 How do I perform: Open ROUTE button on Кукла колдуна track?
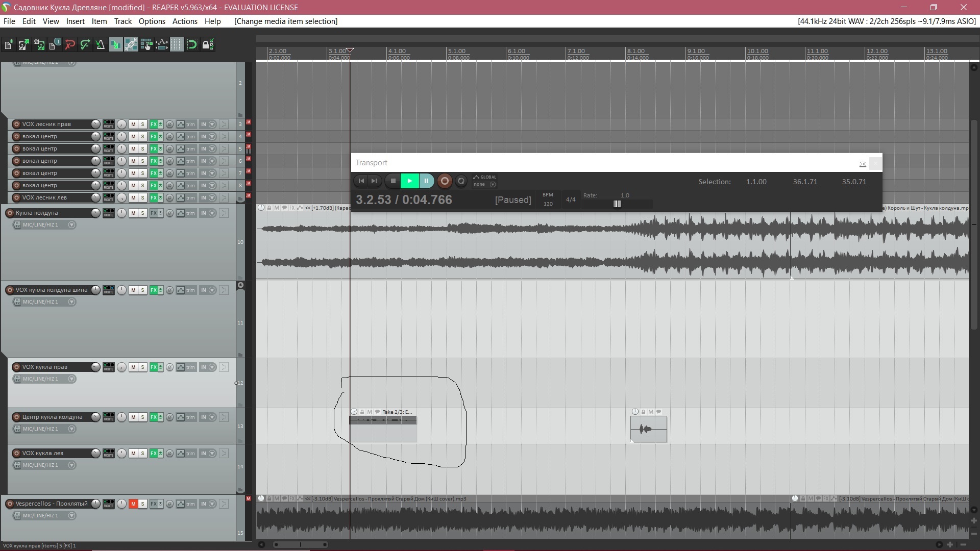tap(109, 213)
